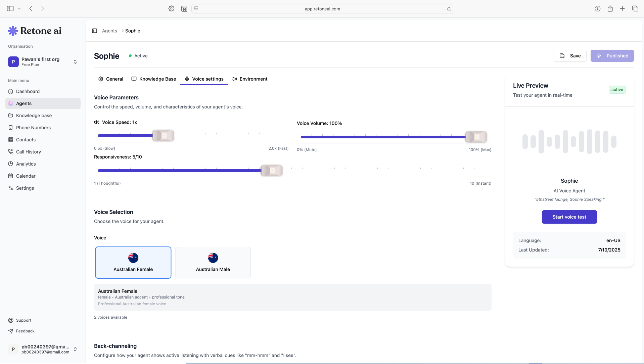Open the Analytics section
The width and height of the screenshot is (644, 364).
(x=26, y=164)
